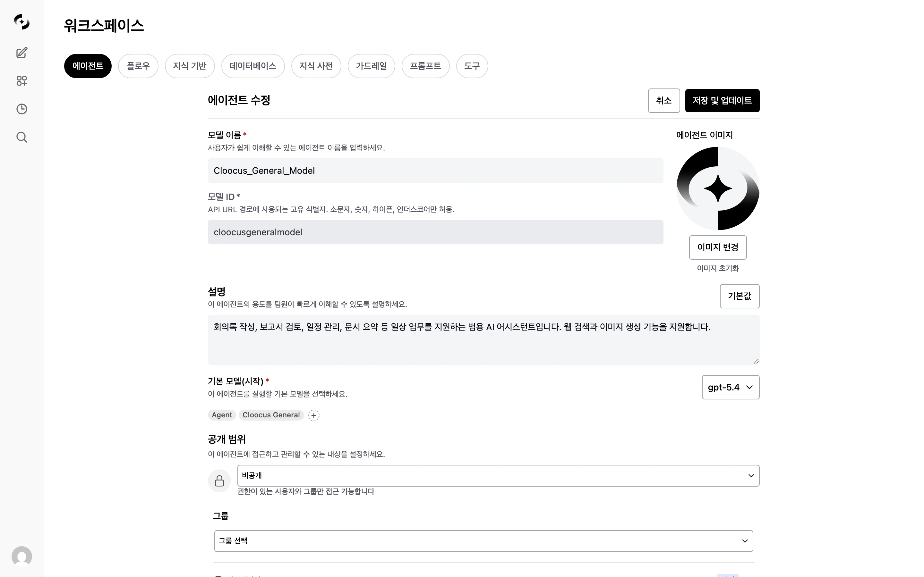
Task: Click the Cloocus_General_Model name field
Action: [435, 171]
